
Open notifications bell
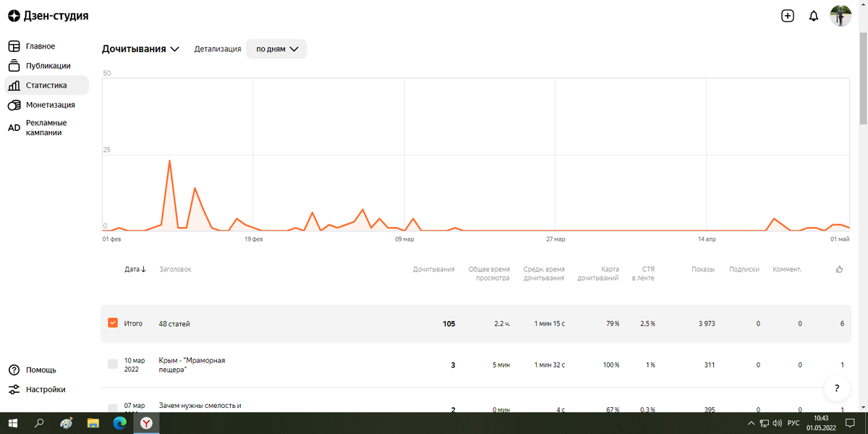pos(814,16)
